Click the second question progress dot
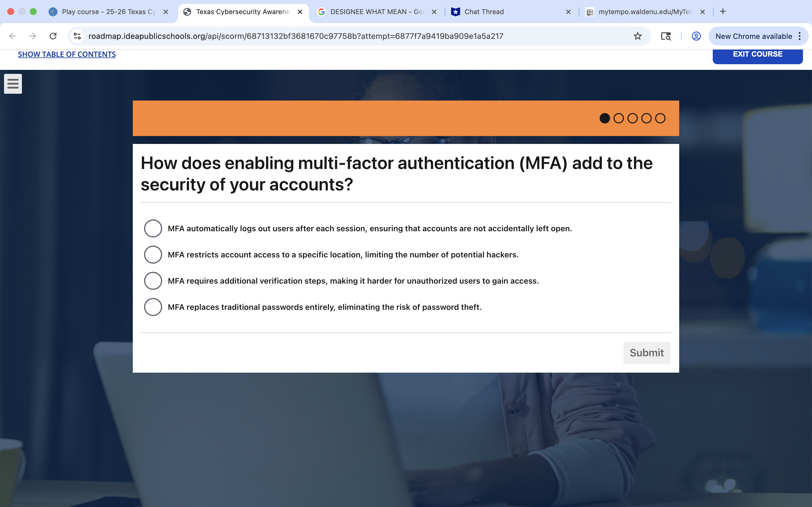Image resolution: width=812 pixels, height=507 pixels. click(x=618, y=118)
